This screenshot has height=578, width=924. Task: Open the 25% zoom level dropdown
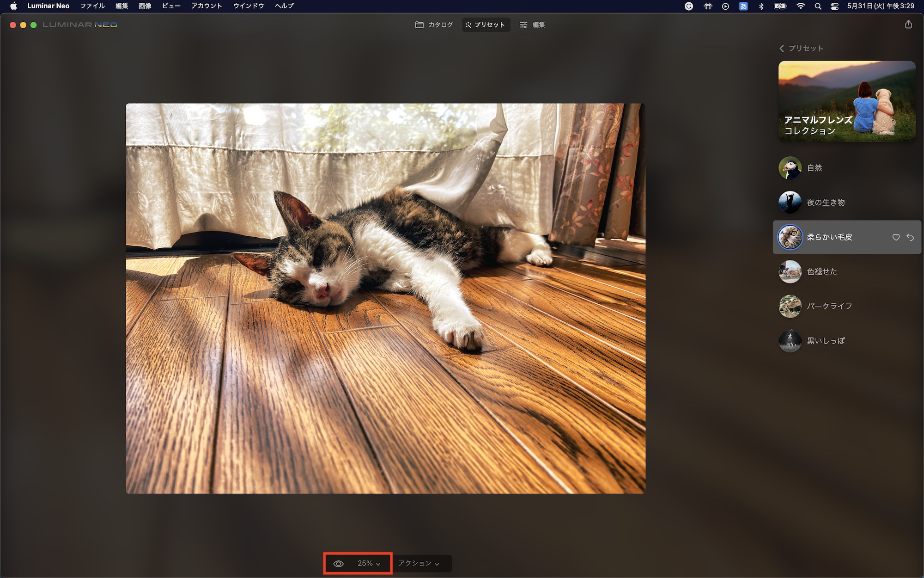pyautogui.click(x=369, y=563)
